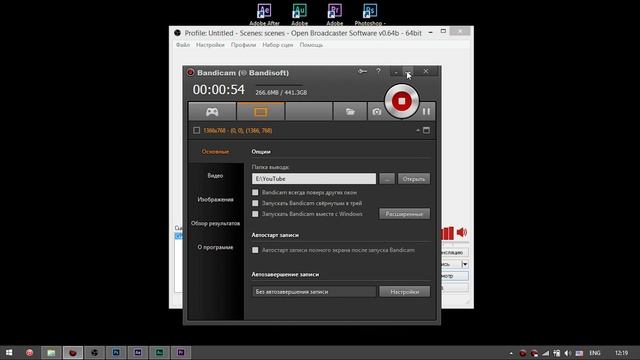Click the Открыть button
The image size is (640, 360).
point(414,179)
